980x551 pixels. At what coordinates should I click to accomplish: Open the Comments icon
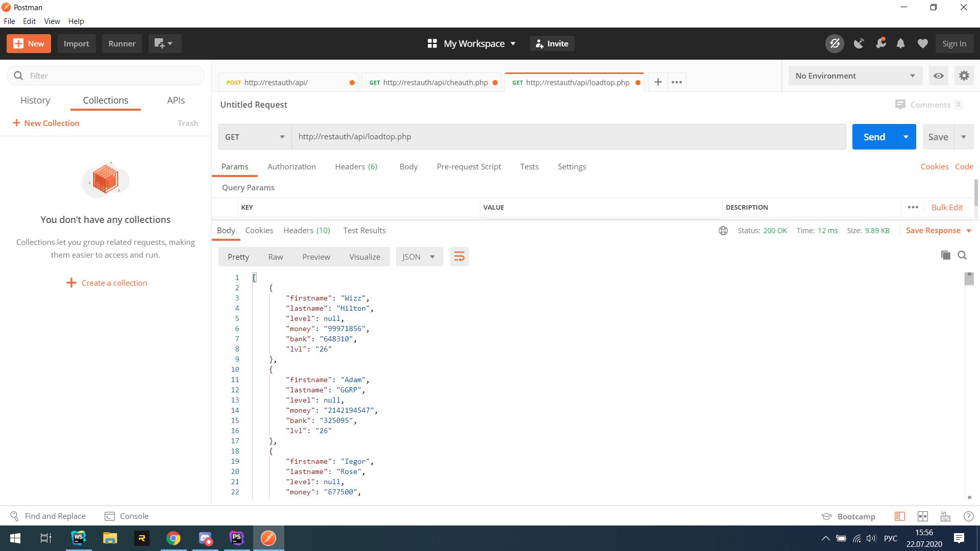point(900,105)
